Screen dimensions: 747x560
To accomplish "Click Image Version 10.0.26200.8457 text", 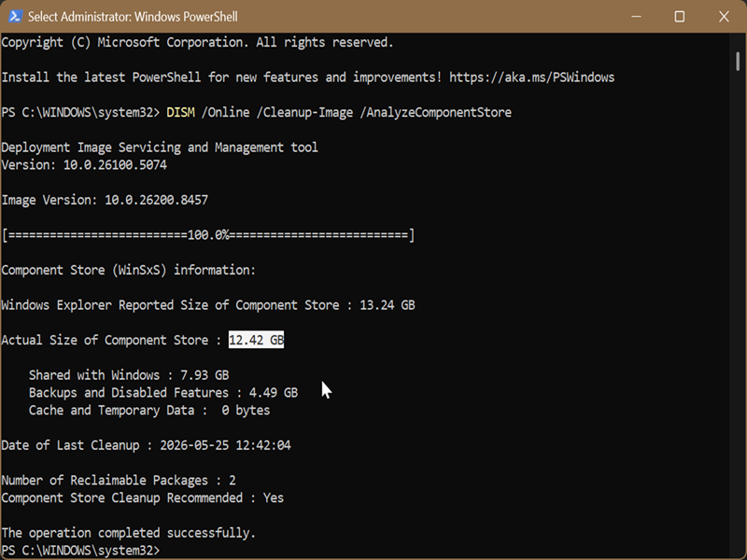I will pos(105,200).
